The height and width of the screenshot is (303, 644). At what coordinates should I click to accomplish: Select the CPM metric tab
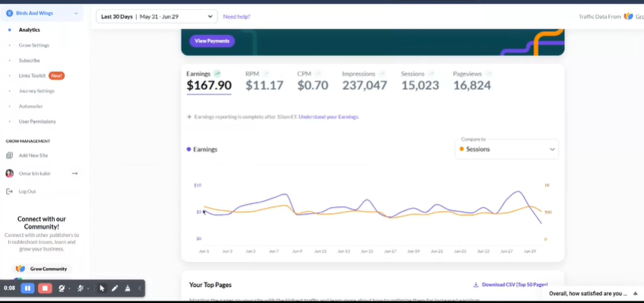coord(312,81)
